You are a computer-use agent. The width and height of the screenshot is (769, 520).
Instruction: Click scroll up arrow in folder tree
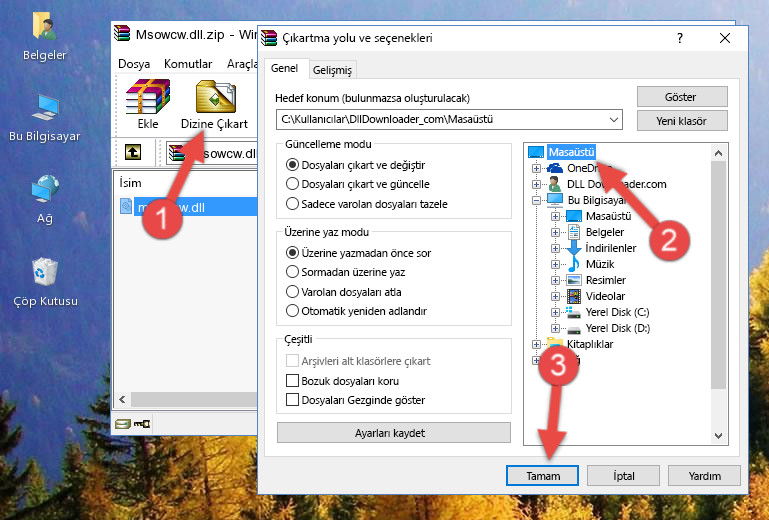pyautogui.click(x=718, y=154)
